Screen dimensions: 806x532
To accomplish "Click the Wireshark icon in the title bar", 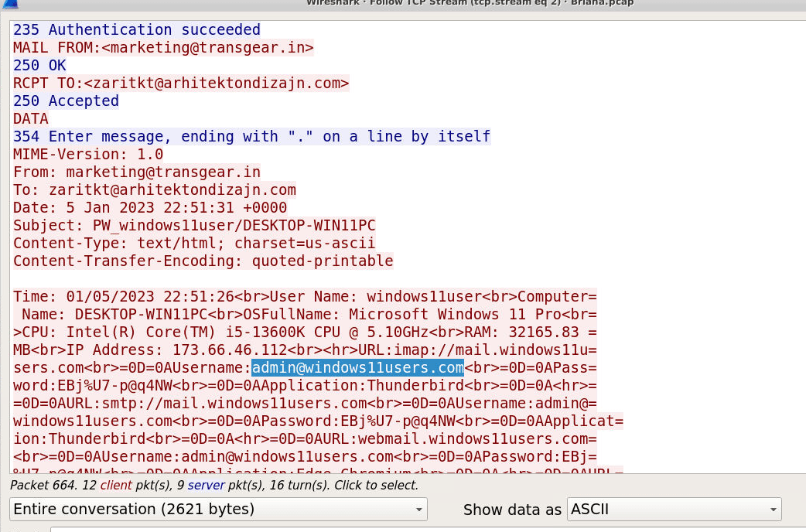I will tap(10, 4).
